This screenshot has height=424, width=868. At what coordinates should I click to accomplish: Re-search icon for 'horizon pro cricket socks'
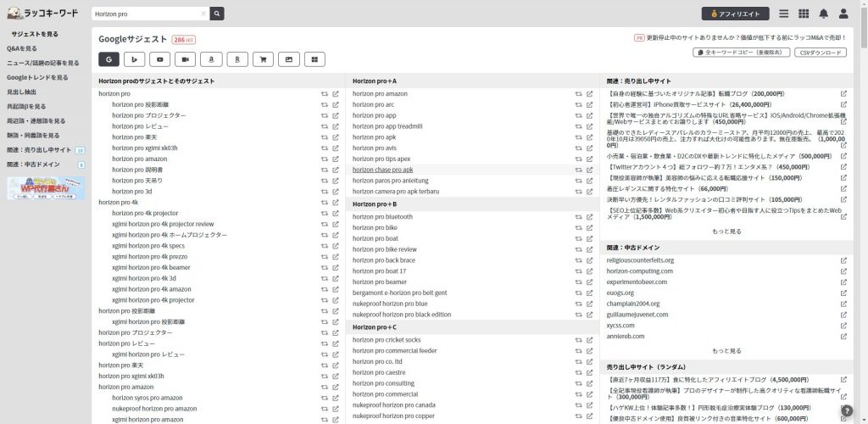pos(578,340)
